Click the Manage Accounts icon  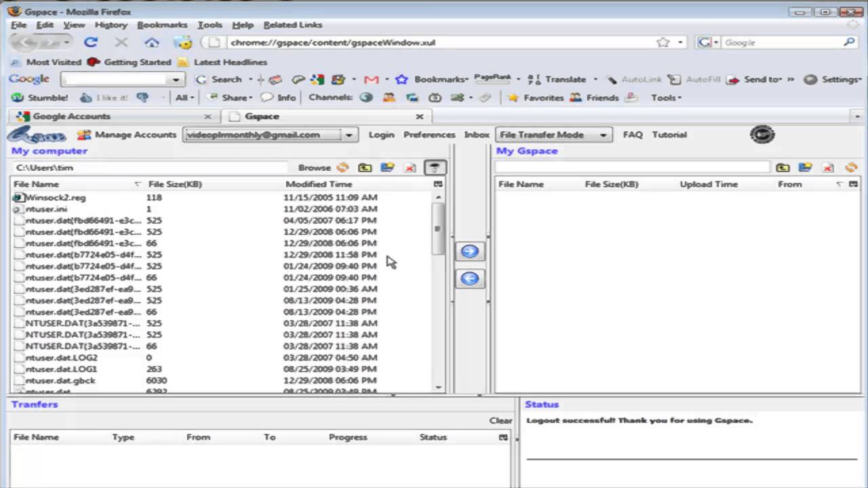coord(84,135)
